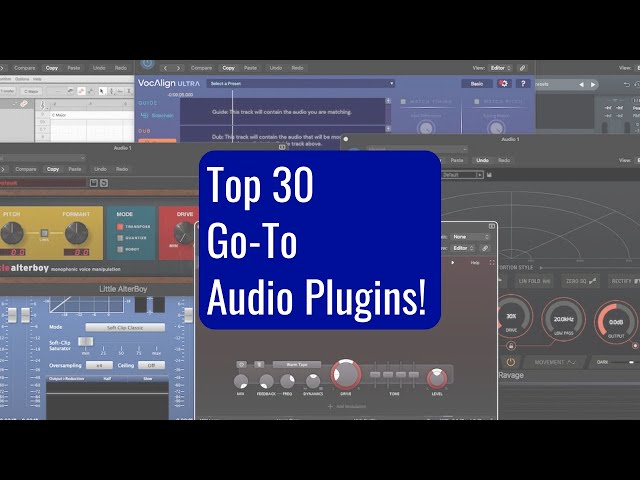The width and height of the screenshot is (640, 480).
Task: Select the Half tab in limiter meter
Action: pyautogui.click(x=107, y=379)
